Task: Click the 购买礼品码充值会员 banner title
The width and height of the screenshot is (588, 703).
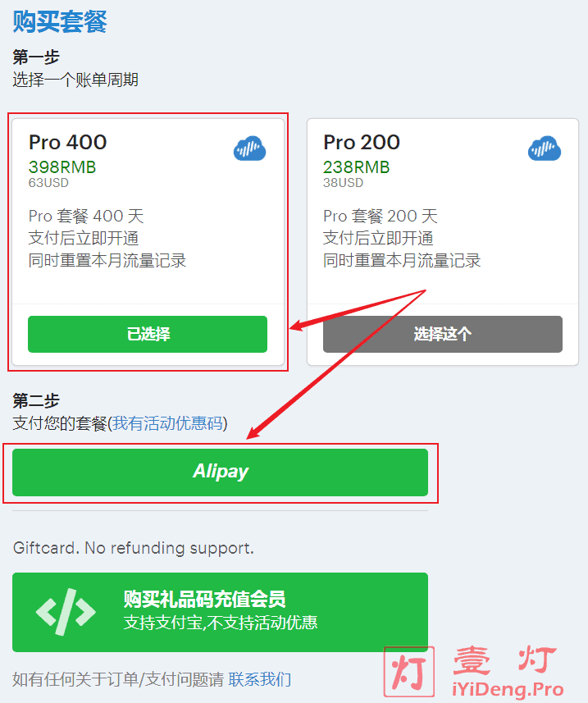Action: tap(205, 599)
